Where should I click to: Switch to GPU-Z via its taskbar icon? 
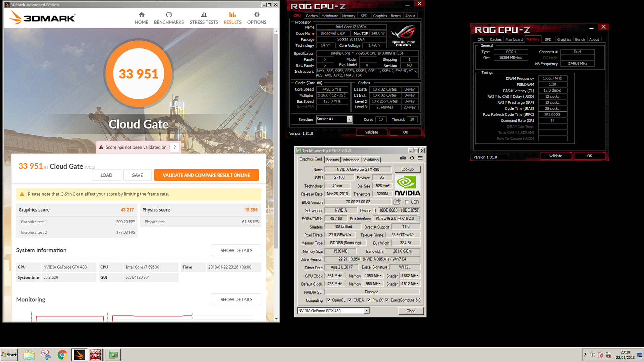click(113, 355)
